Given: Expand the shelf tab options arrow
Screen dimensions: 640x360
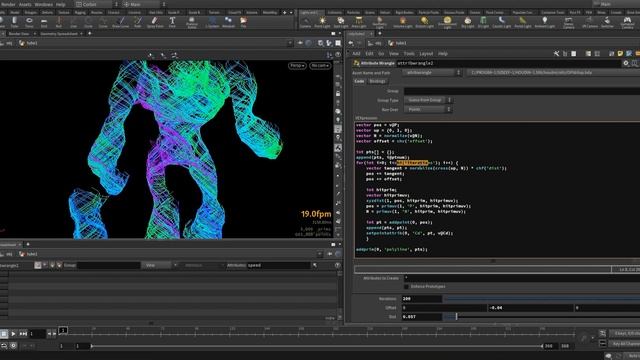Looking at the screenshot, I should pos(291,13).
